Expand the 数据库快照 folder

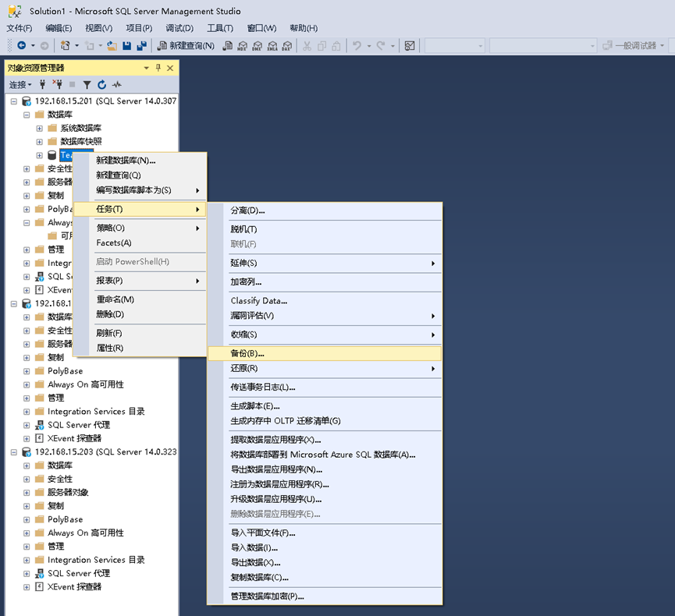[40, 142]
